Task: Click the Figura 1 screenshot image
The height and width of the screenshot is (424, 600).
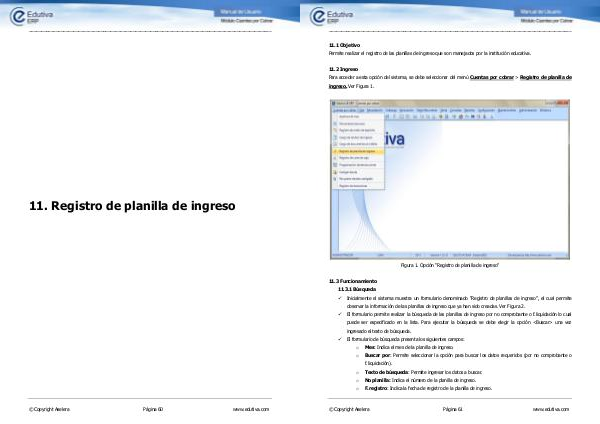Action: pyautogui.click(x=450, y=179)
